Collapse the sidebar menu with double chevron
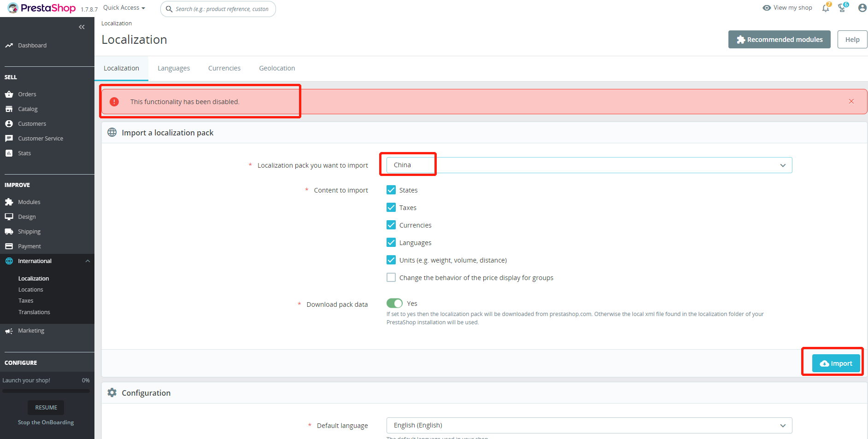 [82, 27]
